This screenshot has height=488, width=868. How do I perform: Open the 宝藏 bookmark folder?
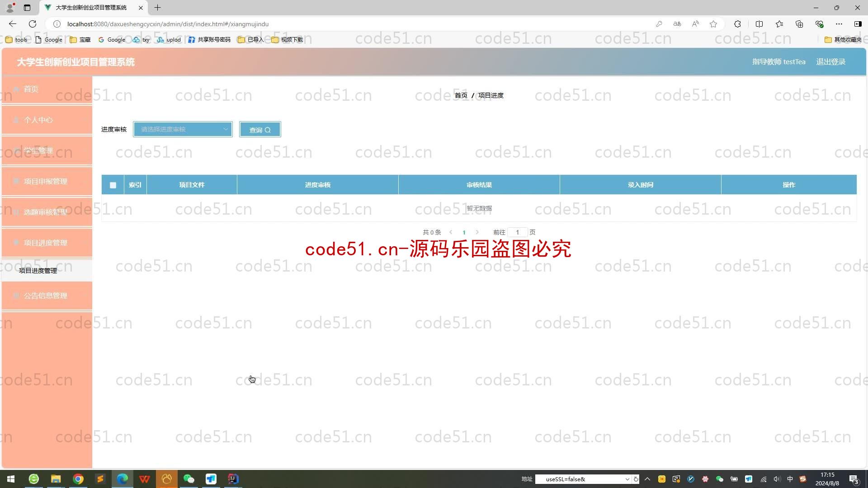coord(80,40)
